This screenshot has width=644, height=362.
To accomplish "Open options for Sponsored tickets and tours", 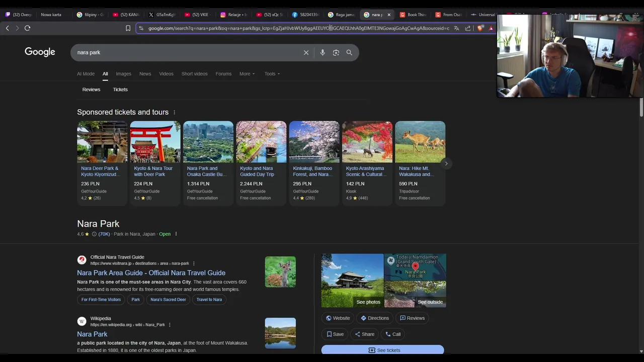I will [x=174, y=112].
